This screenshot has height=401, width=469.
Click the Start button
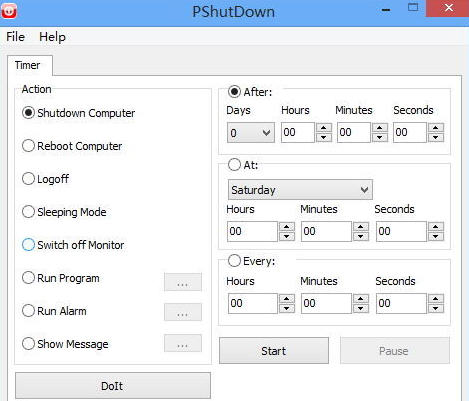274,351
